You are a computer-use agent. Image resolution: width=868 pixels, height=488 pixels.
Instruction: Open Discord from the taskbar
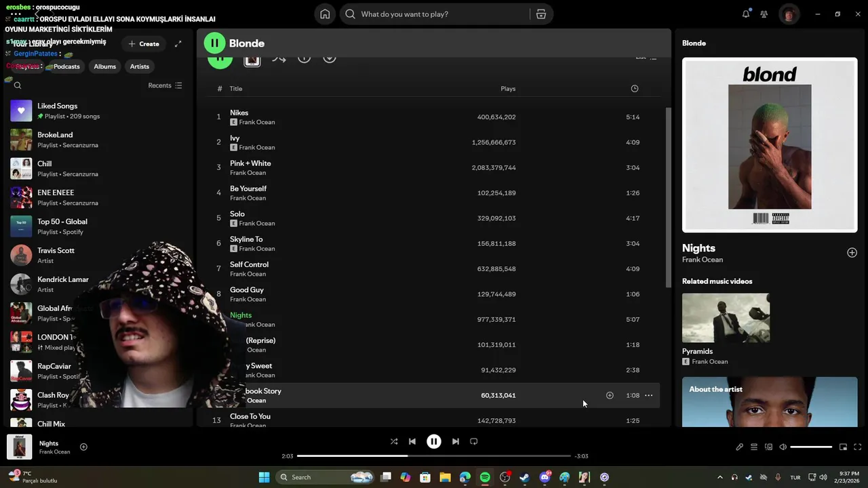click(545, 477)
